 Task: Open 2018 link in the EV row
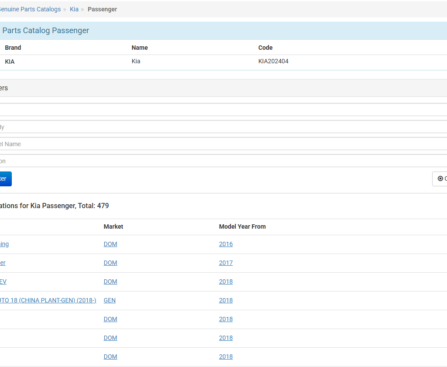pos(226,282)
